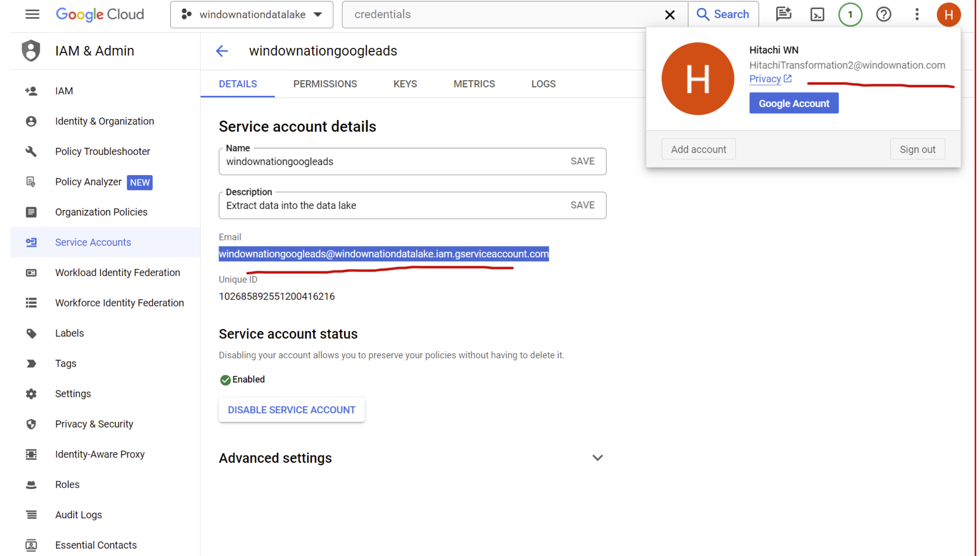Activate Cloud Shell terminal icon

(818, 14)
